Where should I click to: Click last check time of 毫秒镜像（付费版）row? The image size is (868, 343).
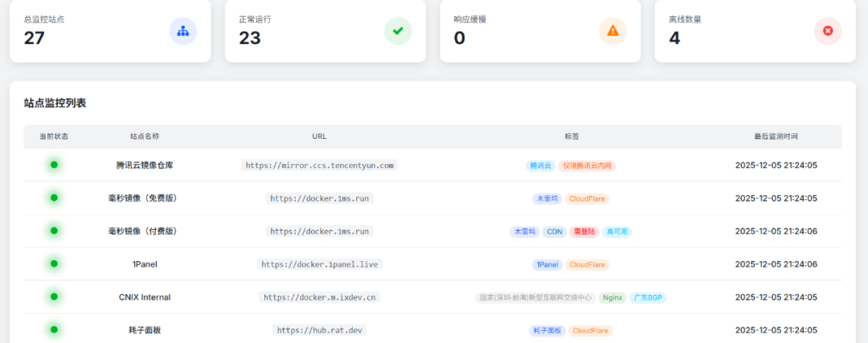click(x=776, y=231)
